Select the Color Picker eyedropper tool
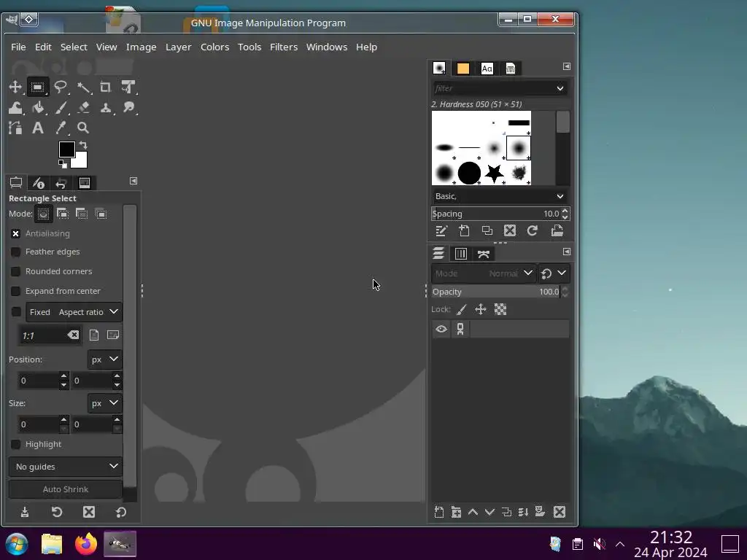The image size is (747, 560). 61,128
